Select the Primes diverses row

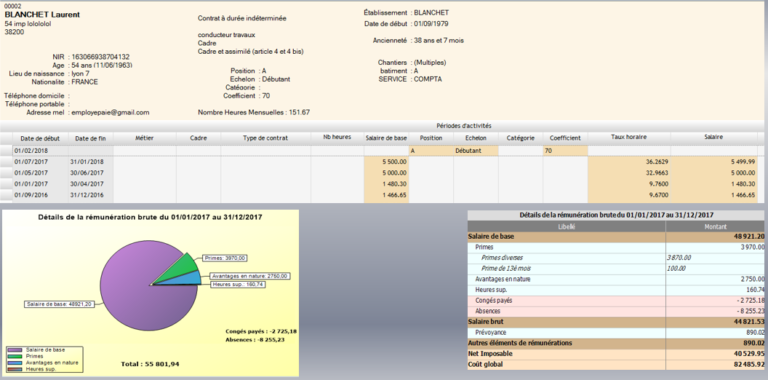(616, 258)
